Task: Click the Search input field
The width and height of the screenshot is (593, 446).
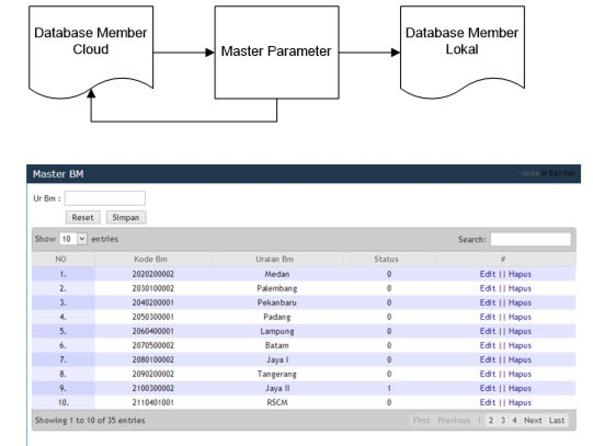Action: [x=531, y=239]
